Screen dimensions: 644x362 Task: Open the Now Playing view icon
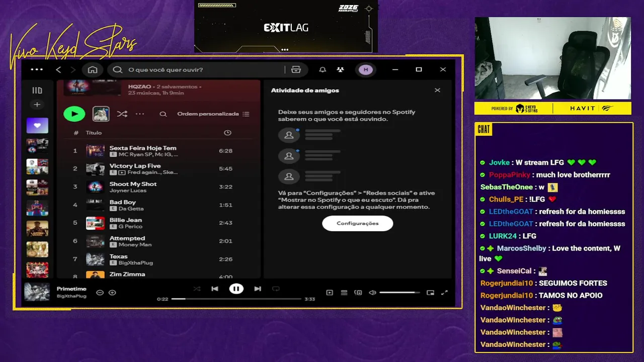[330, 292]
